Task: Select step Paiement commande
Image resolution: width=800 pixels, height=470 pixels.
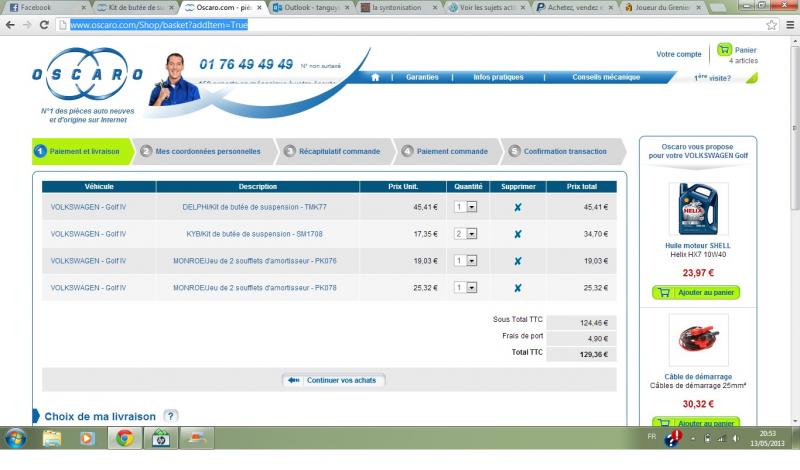Action: 446,152
